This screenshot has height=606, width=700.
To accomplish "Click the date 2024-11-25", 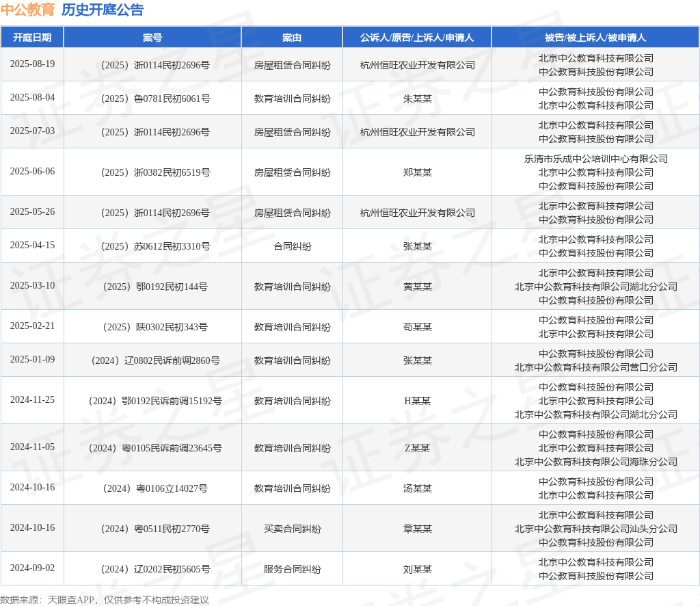I will click(32, 399).
